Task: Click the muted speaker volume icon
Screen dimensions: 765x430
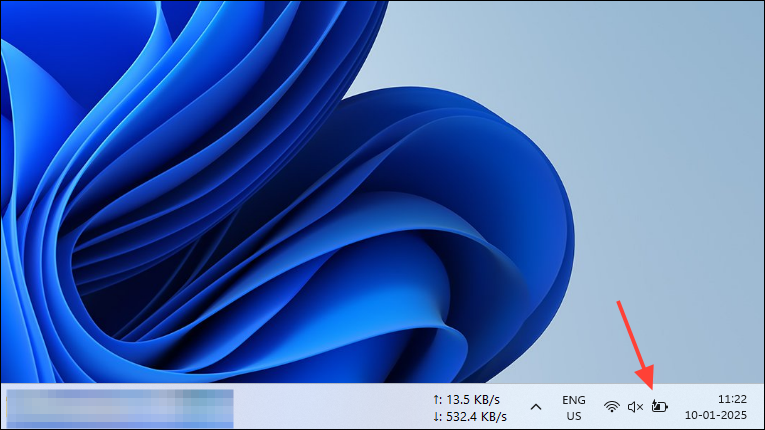Action: click(635, 407)
